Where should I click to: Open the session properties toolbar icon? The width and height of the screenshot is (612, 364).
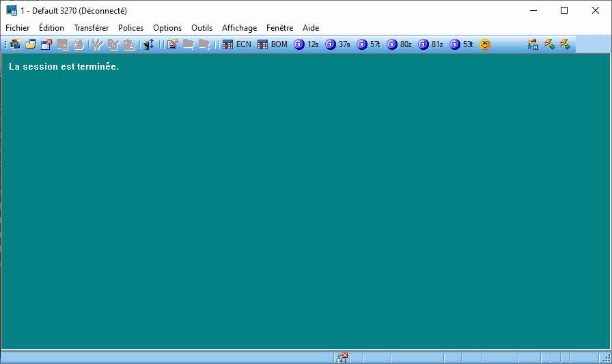pos(172,44)
